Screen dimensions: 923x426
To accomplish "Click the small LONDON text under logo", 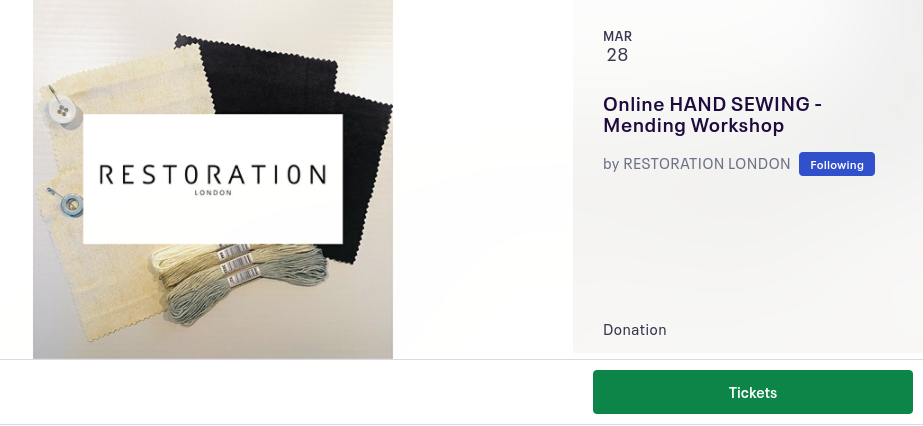I will point(212,195).
